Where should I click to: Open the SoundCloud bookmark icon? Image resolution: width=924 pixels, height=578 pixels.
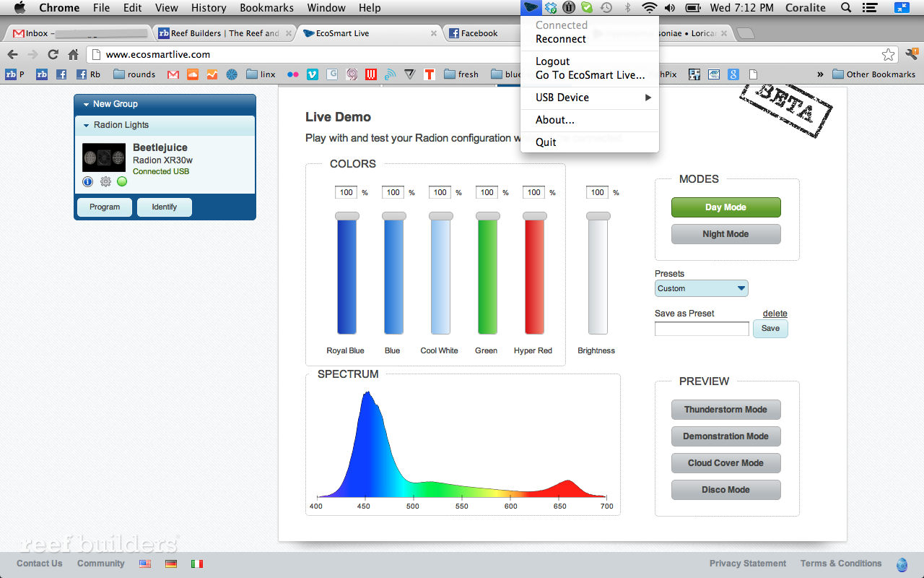(192, 74)
